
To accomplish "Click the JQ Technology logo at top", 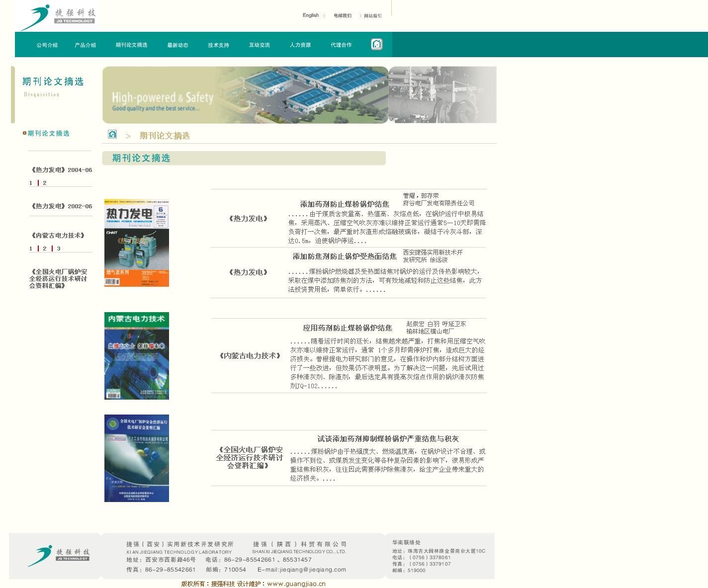I will [57, 16].
